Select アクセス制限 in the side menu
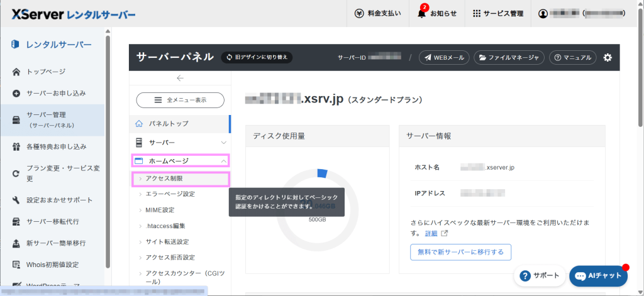This screenshot has height=296, width=644. [164, 178]
